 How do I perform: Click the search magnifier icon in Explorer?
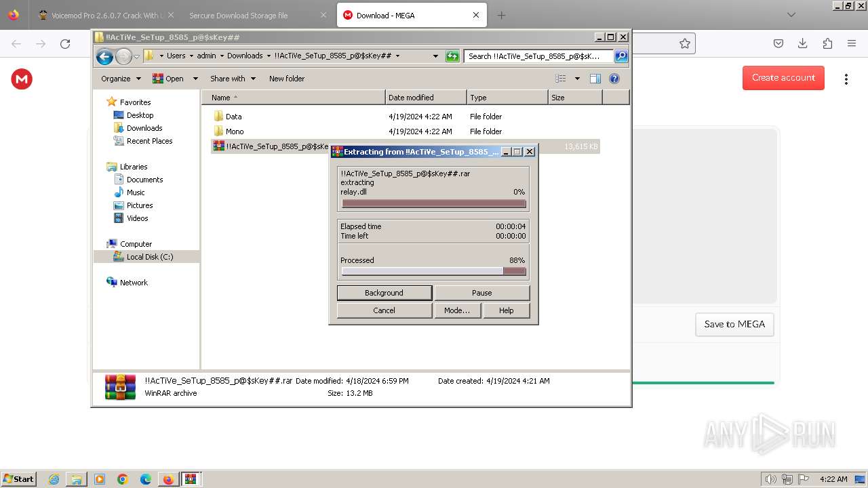(x=621, y=56)
